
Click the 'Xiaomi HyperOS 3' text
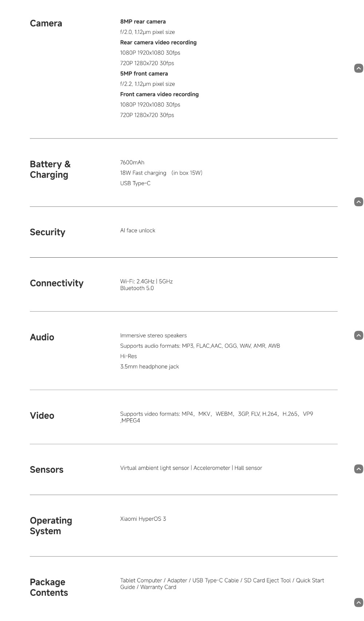pyautogui.click(x=143, y=519)
